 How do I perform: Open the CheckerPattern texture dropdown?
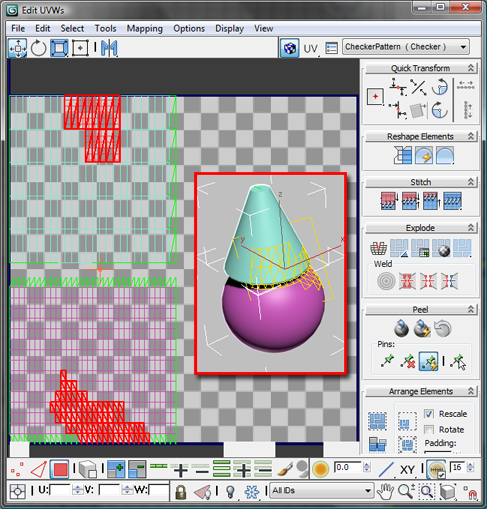click(406, 47)
